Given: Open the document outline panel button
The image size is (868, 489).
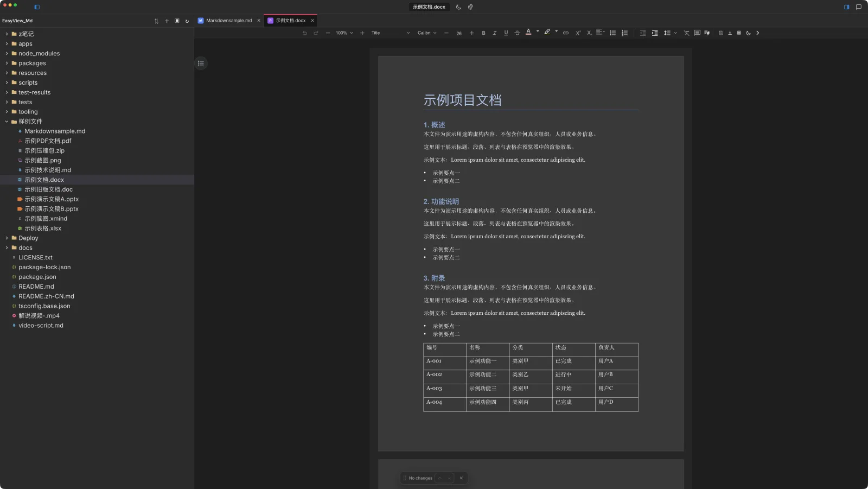Looking at the screenshot, I should pos(201,63).
